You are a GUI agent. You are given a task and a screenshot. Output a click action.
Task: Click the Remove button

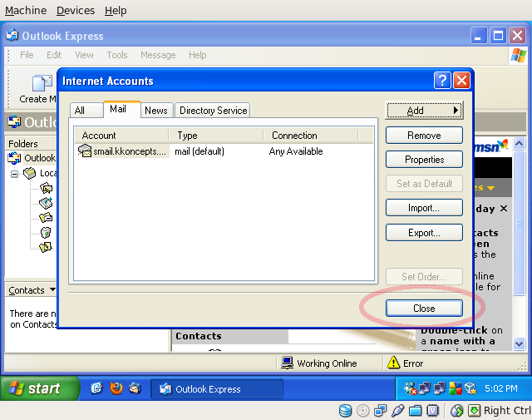tap(424, 135)
